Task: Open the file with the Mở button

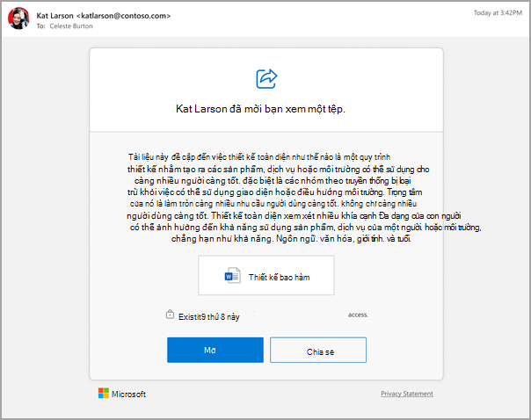Action: pos(215,350)
